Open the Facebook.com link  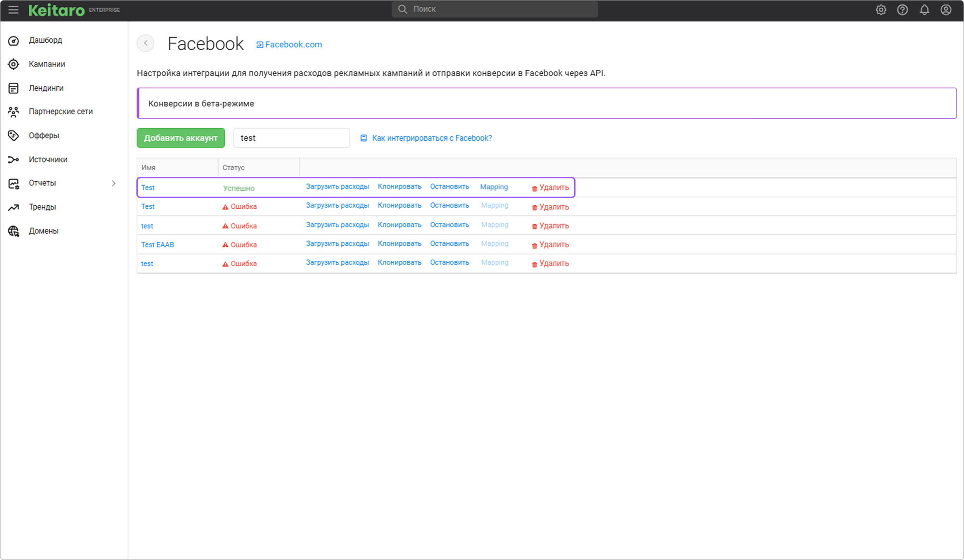294,44
